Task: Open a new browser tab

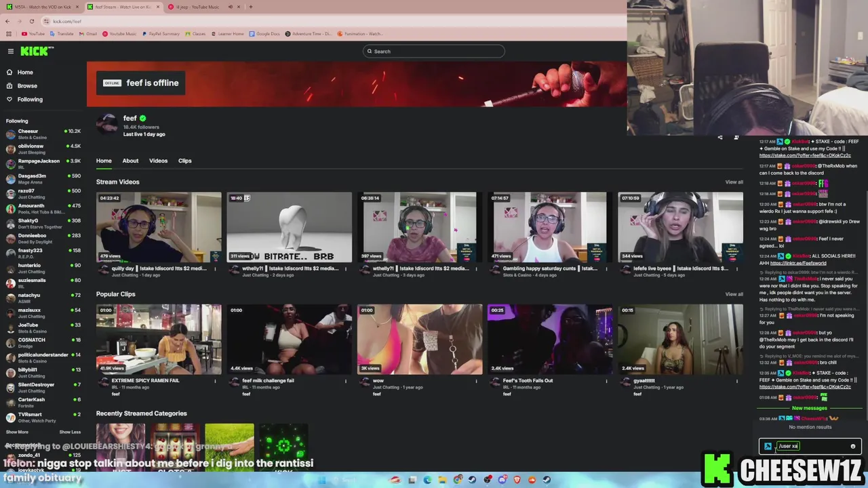Action: point(251,7)
